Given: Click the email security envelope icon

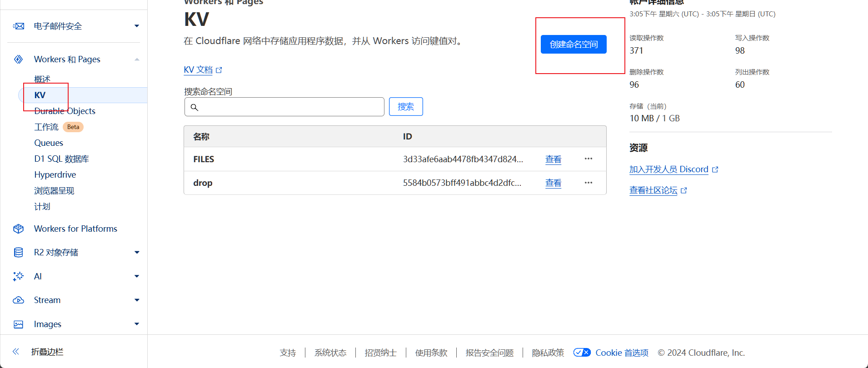Looking at the screenshot, I should pyautogui.click(x=19, y=26).
